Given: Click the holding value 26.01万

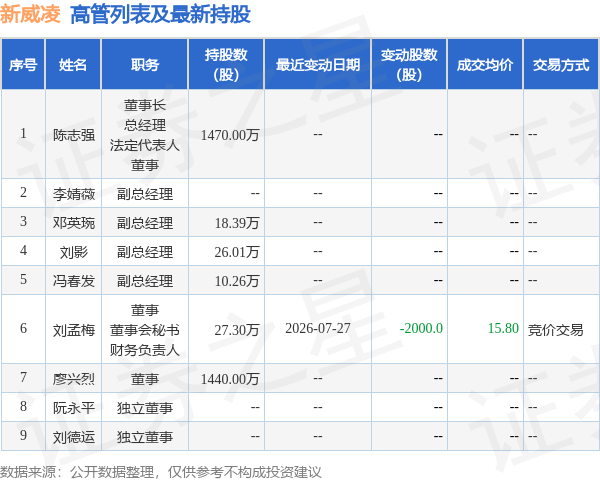Looking at the screenshot, I should (x=237, y=252).
